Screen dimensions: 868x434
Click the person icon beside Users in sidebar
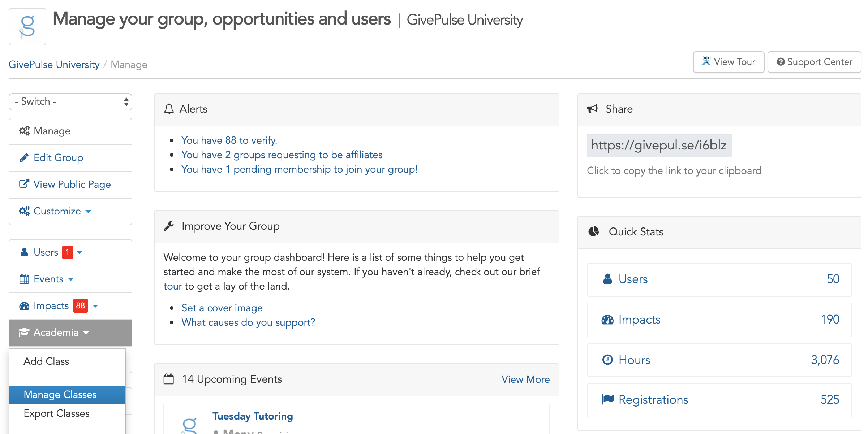24,252
